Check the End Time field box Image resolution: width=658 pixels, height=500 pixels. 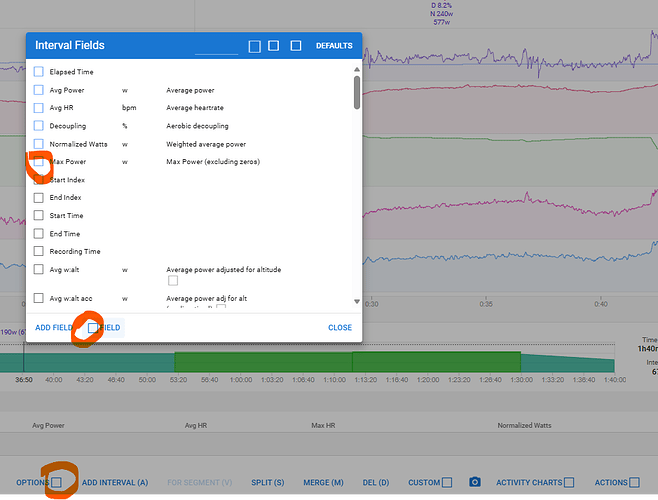pyautogui.click(x=39, y=233)
